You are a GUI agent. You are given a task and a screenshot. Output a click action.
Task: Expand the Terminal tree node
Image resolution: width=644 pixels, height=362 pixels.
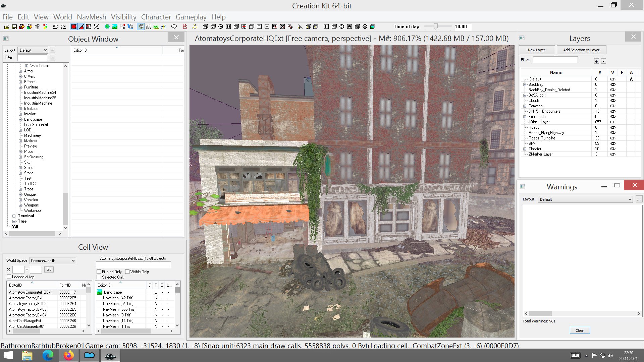click(x=14, y=216)
